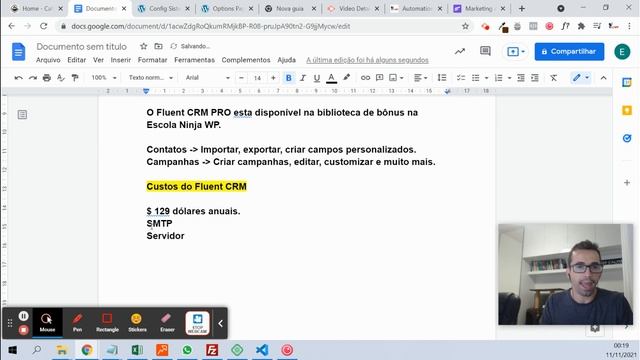Click the checklist icon
640x360 pixels.
click(461, 78)
